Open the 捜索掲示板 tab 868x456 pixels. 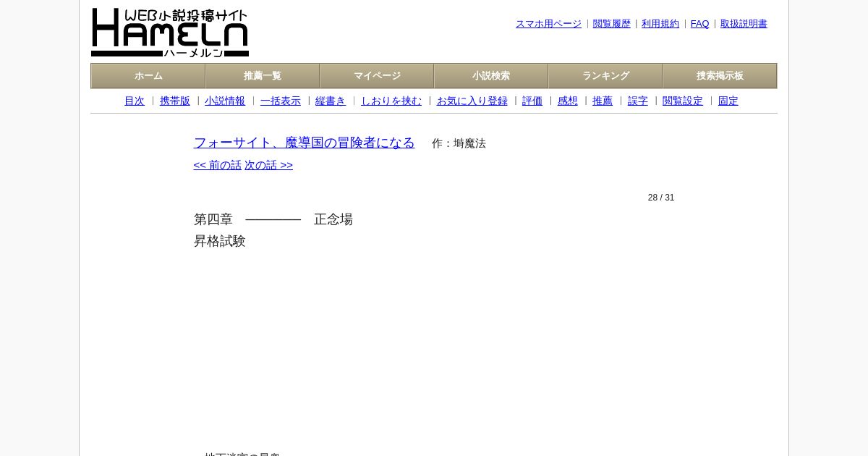point(720,76)
